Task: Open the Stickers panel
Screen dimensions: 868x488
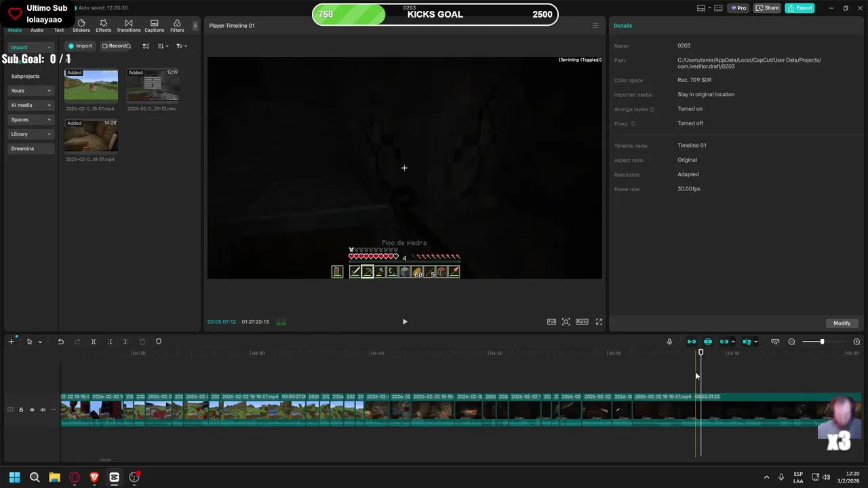Action: (x=81, y=26)
